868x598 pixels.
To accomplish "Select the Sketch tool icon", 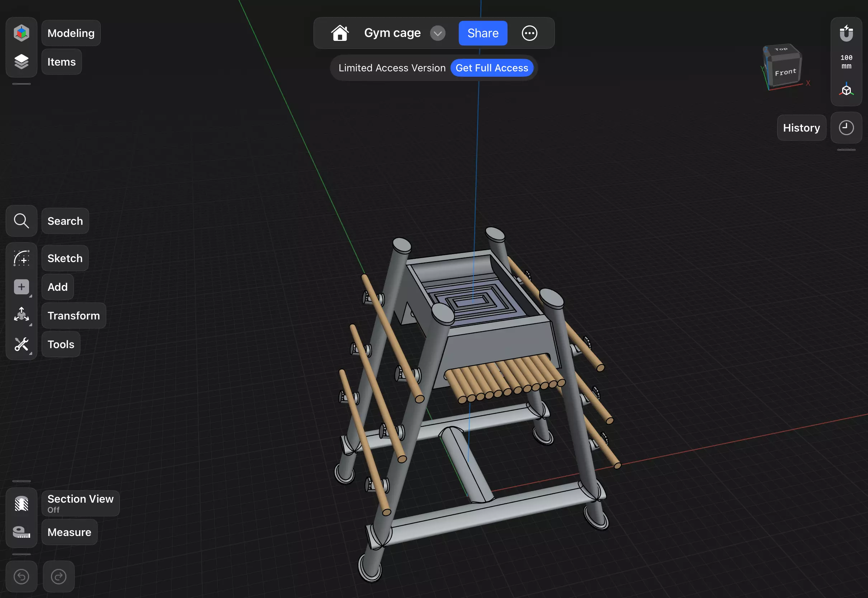I will tap(22, 258).
